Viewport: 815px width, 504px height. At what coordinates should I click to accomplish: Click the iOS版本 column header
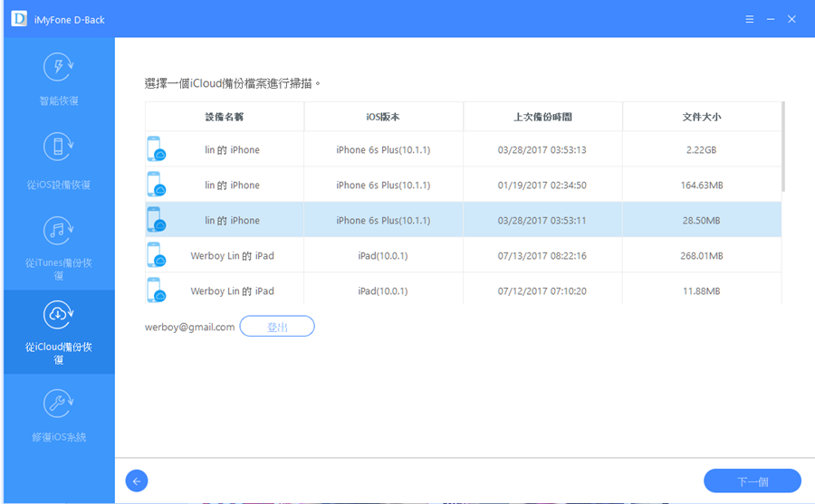383,117
